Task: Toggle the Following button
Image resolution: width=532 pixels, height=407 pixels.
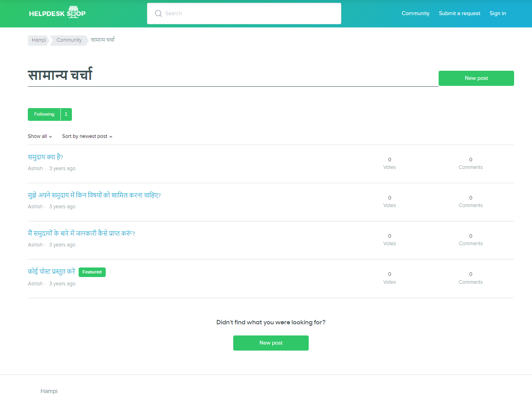Action: coord(44,114)
